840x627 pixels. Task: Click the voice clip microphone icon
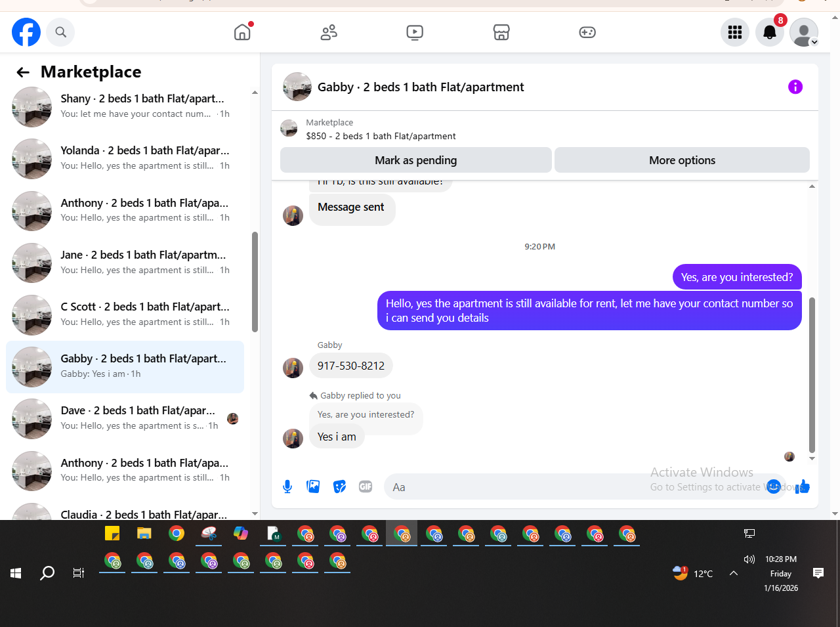tap(287, 486)
